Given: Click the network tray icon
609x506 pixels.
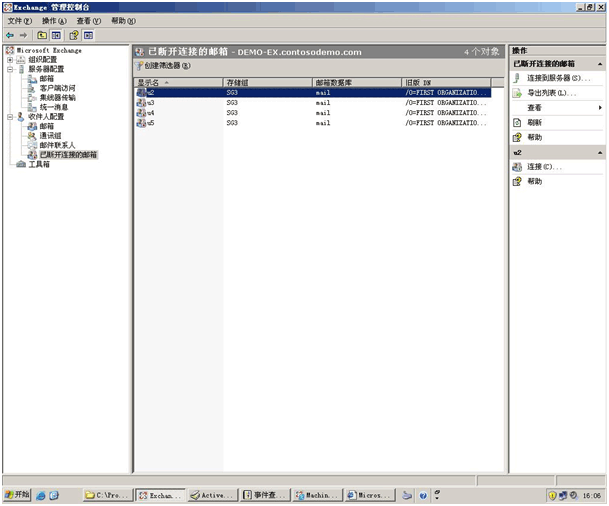Looking at the screenshot, I should click(x=563, y=496).
